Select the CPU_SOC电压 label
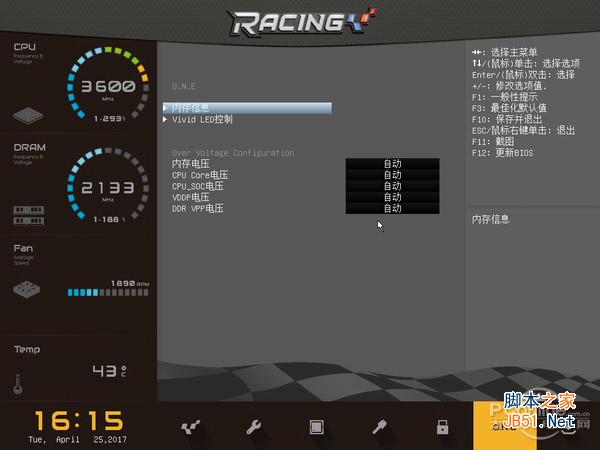Viewport: 600px width, 450px height. [x=197, y=186]
